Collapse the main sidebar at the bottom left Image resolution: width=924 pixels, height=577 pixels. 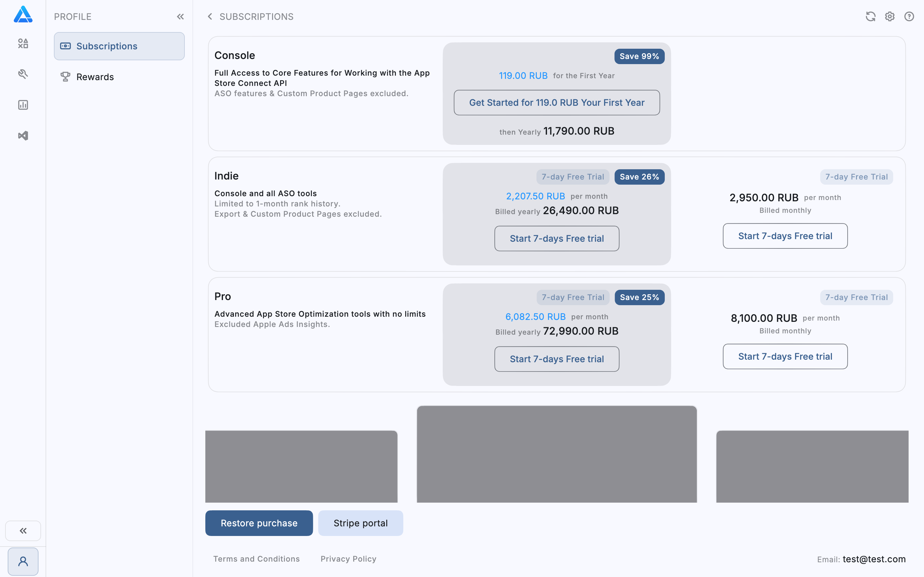click(x=23, y=531)
